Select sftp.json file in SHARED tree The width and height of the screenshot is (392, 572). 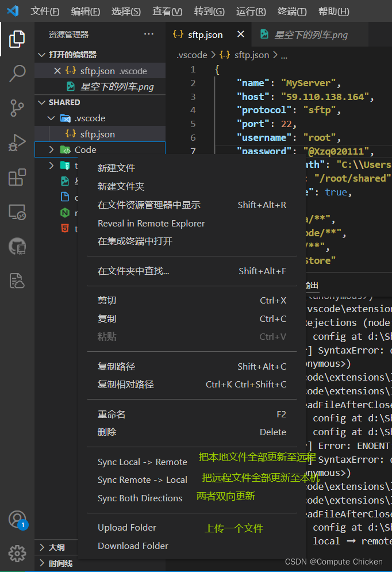97,134
